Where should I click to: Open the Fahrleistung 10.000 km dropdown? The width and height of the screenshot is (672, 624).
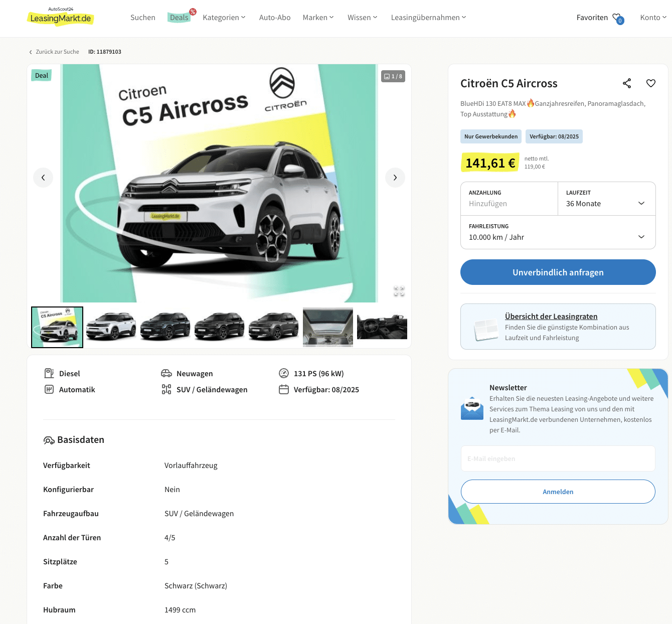[x=558, y=232]
